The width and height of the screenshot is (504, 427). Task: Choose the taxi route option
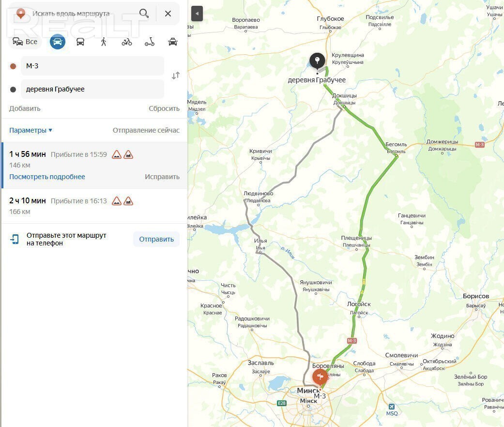(x=173, y=42)
